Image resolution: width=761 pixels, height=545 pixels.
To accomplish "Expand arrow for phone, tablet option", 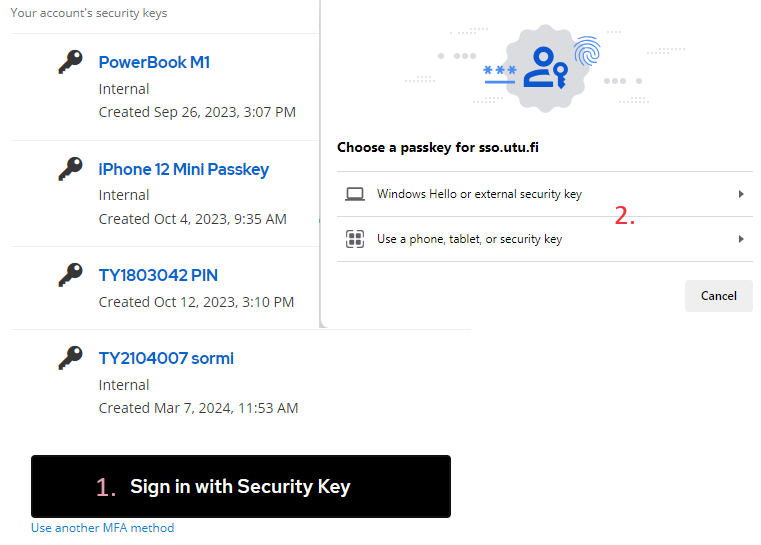I will 741,239.
